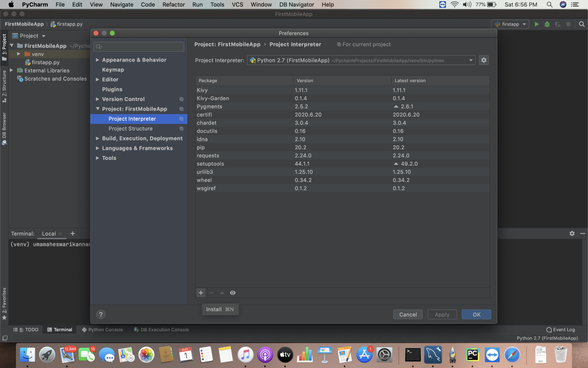Open the Favorites side tool window
This screenshot has height=368, width=588.
click(x=4, y=304)
